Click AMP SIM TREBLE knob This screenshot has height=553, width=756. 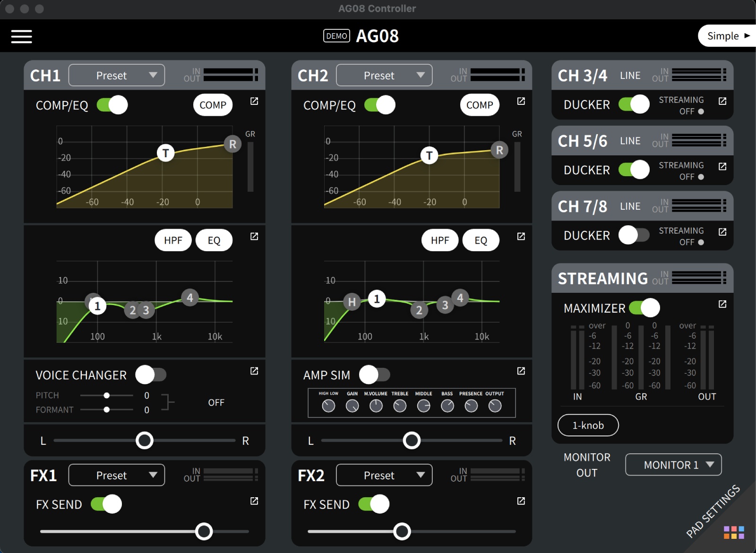pos(400,406)
